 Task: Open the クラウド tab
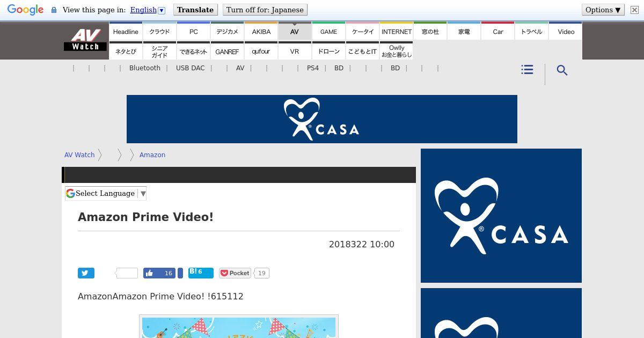pos(159,31)
